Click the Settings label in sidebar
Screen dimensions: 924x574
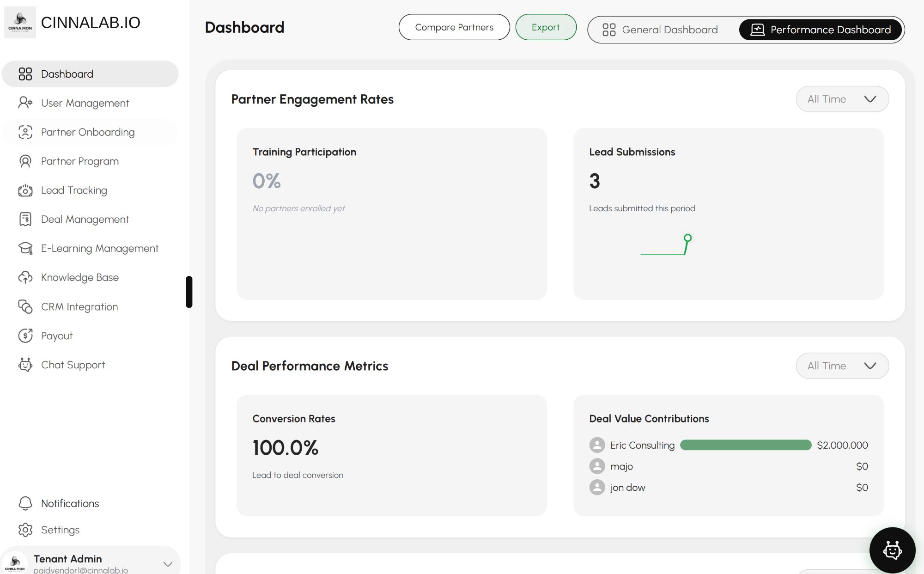(61, 530)
